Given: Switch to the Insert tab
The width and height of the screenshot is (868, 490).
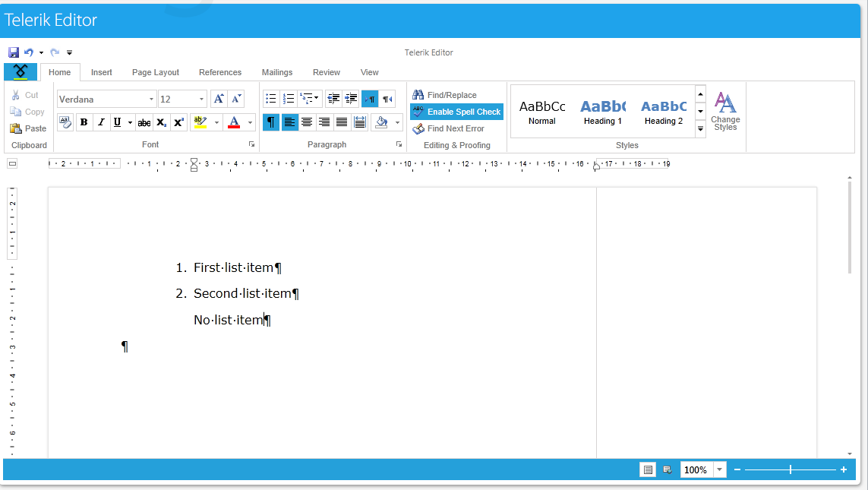Looking at the screenshot, I should [101, 72].
